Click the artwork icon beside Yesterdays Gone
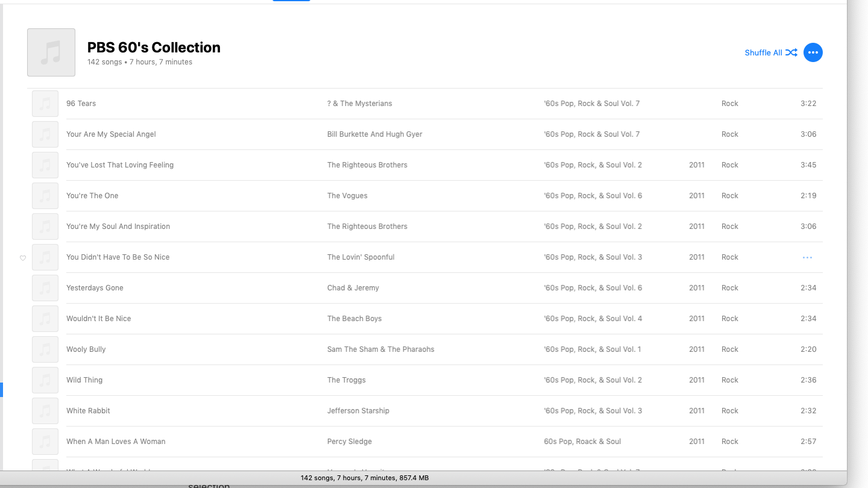The width and height of the screenshot is (868, 488). coord(45,288)
